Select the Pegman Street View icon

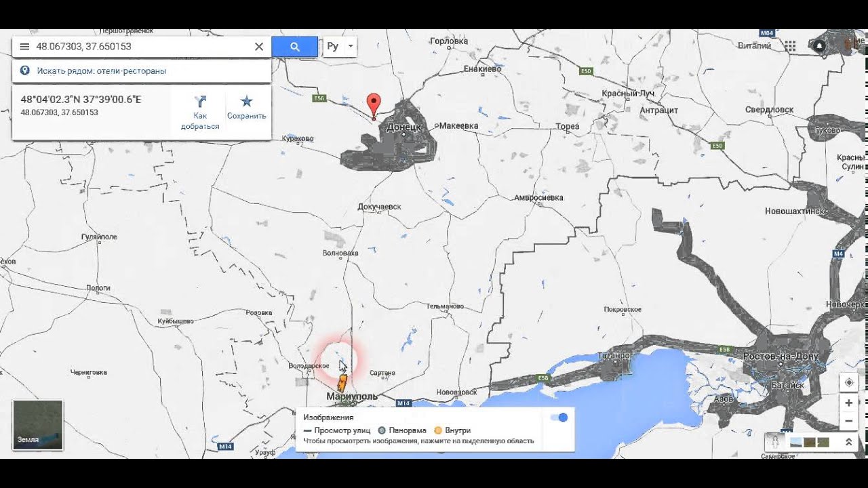[x=774, y=442]
